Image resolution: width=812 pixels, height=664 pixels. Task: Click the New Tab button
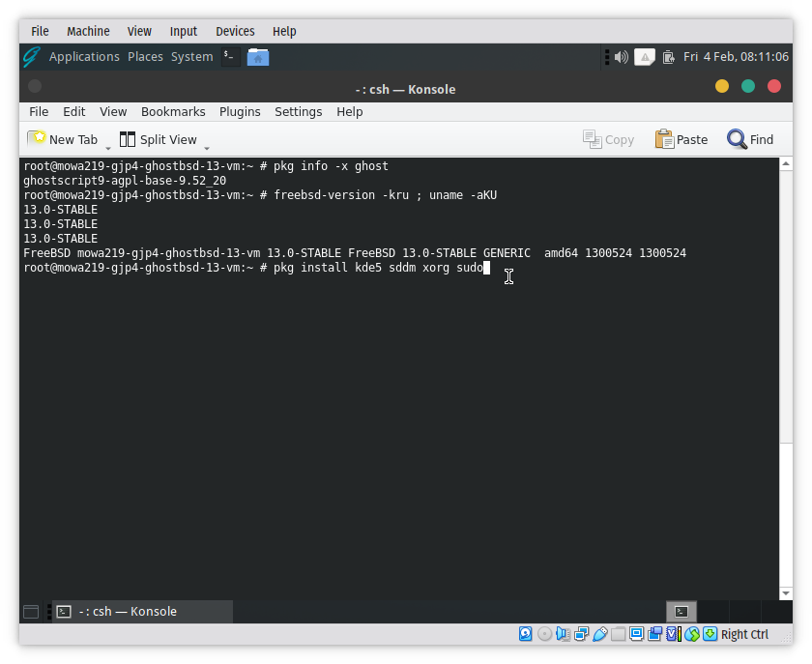tap(63, 139)
